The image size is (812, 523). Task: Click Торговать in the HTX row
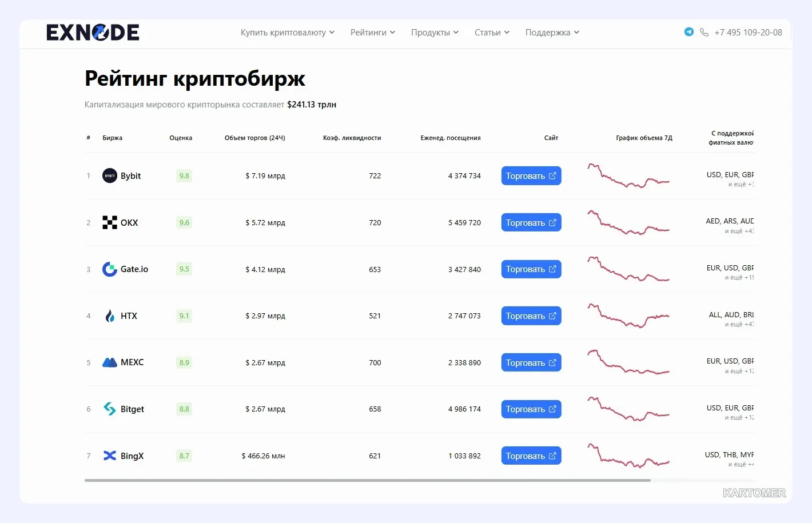tap(531, 316)
